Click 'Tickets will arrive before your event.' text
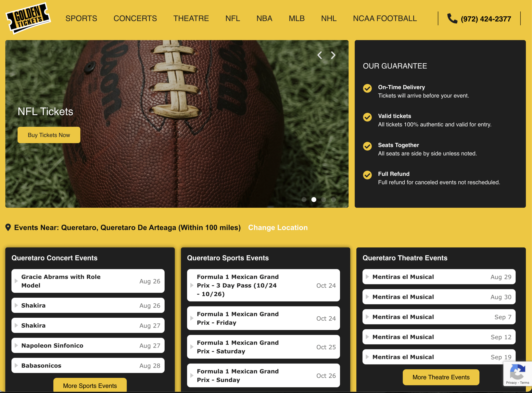 (423, 96)
